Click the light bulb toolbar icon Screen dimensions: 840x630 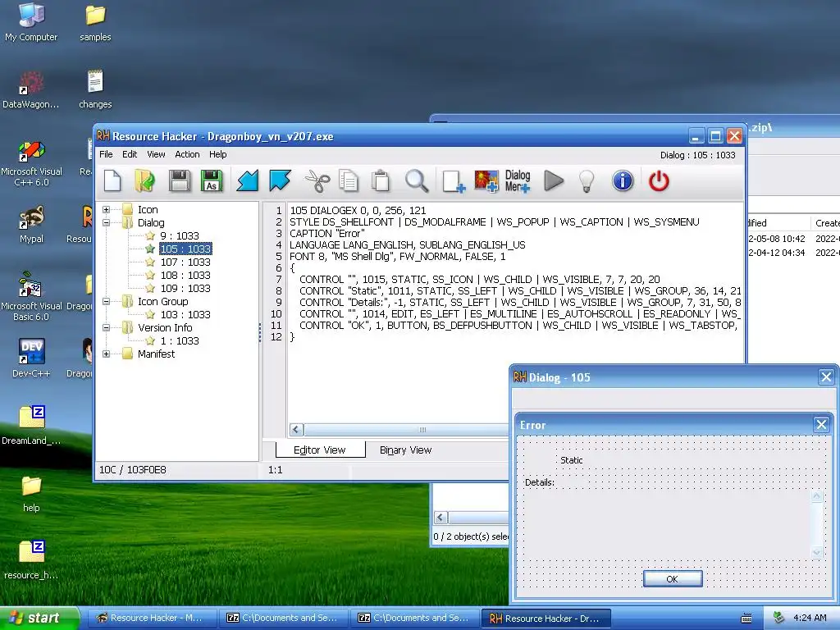pyautogui.click(x=587, y=181)
